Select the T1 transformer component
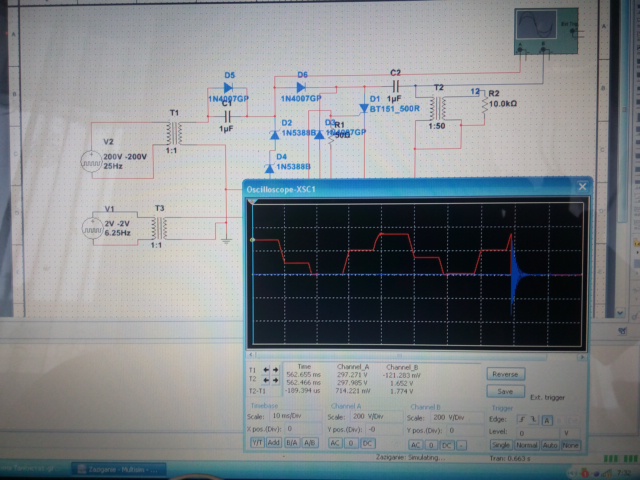 point(176,133)
